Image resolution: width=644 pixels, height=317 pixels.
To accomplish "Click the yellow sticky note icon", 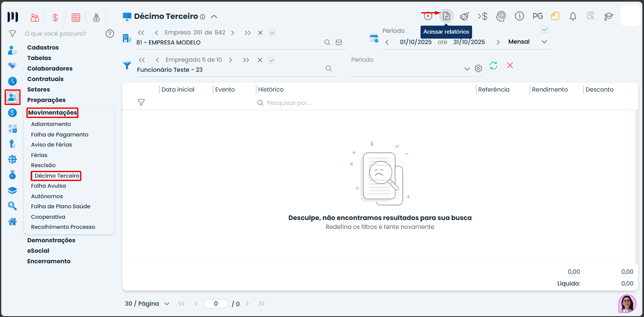I will tap(555, 16).
